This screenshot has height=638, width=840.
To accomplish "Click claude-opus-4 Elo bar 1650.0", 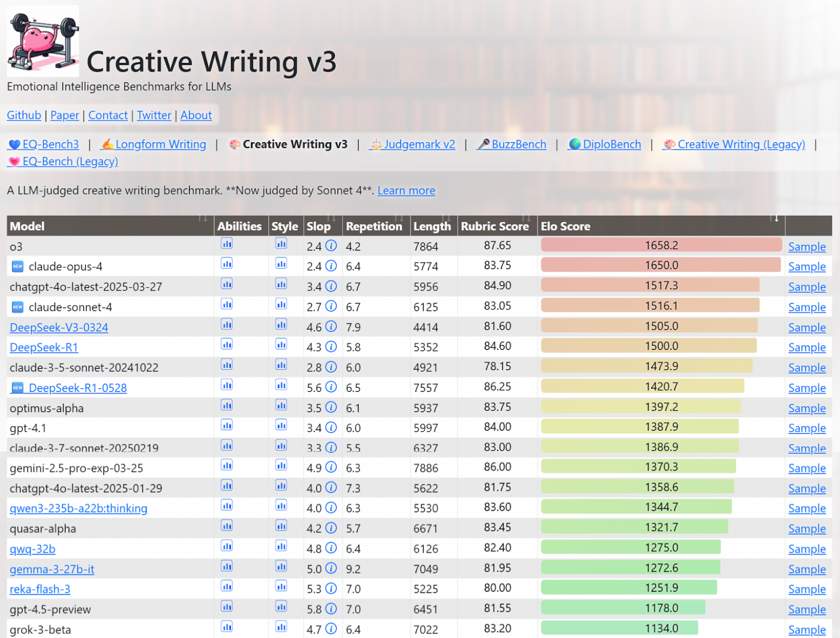I will 661,265.
